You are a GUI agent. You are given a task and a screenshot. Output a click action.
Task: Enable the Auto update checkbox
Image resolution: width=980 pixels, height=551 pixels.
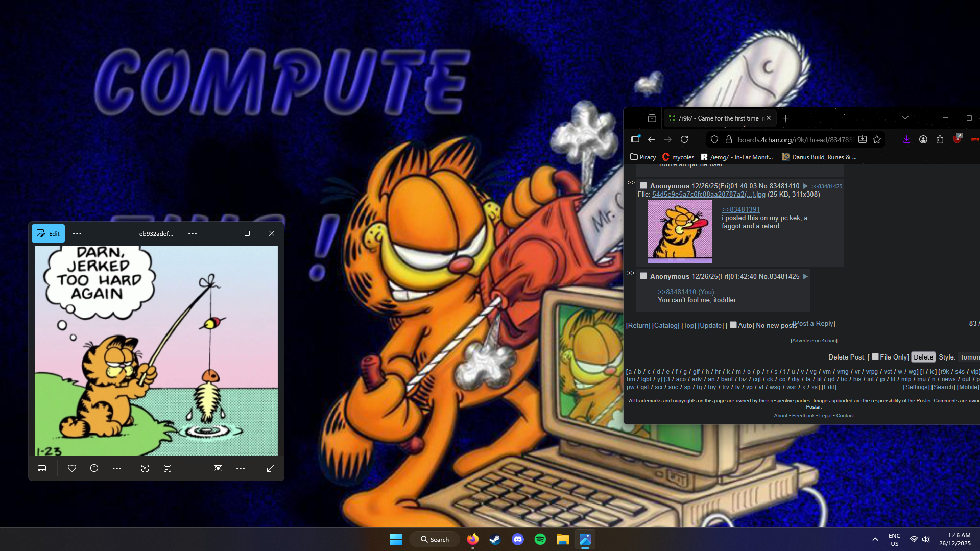tap(733, 325)
